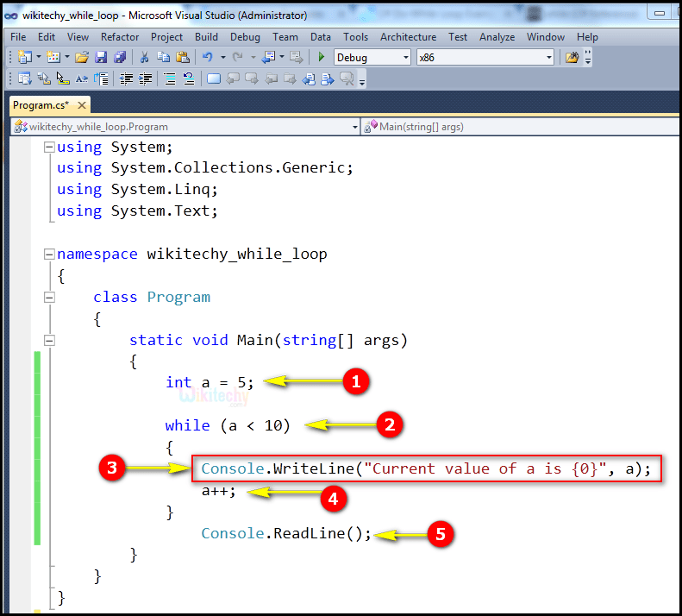The image size is (682, 616).
Task: Click the Open File folder icon
Action: tap(81, 57)
